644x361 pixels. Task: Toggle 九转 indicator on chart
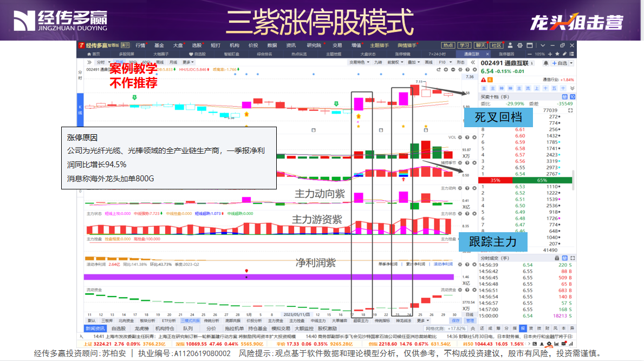pos(378,62)
